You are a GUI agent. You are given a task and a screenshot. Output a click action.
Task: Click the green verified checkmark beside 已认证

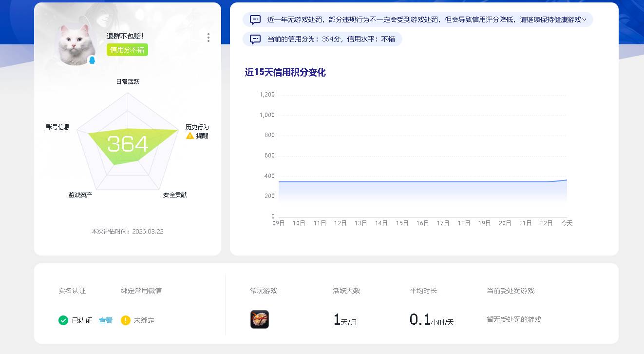point(63,320)
